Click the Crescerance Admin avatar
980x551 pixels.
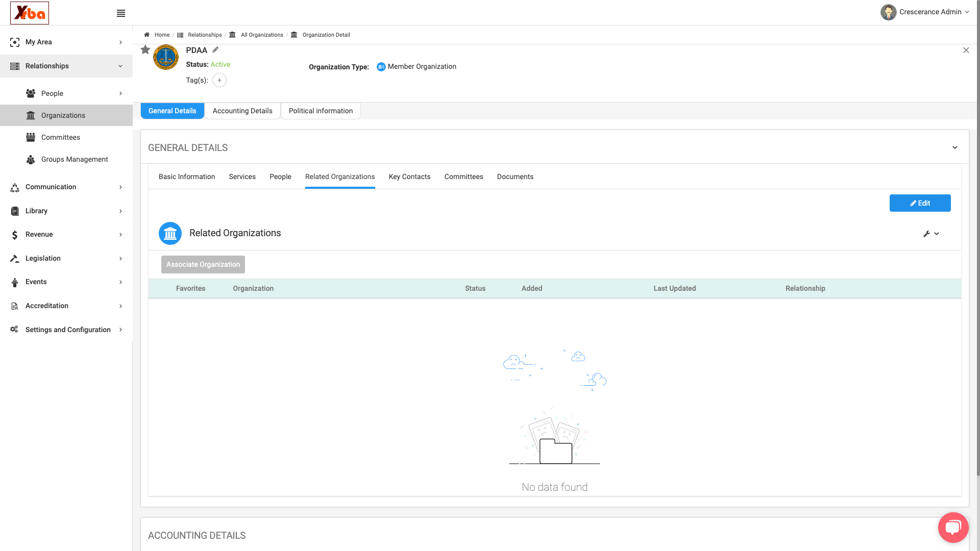pos(888,12)
